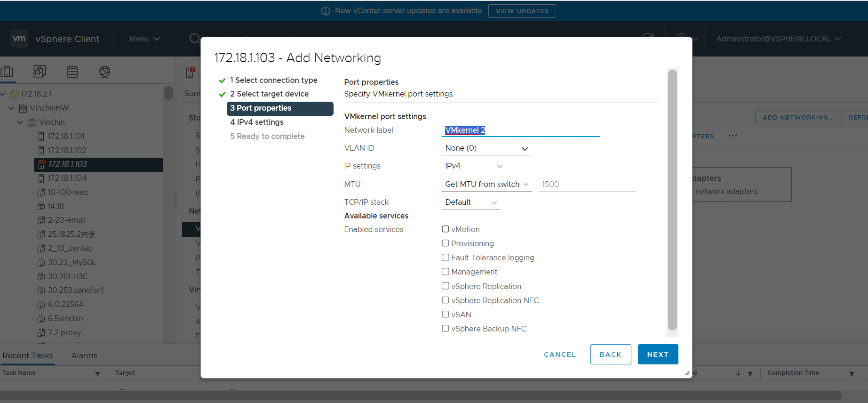This screenshot has width=868, height=403.
Task: Click the info icon in update banner
Action: 326,11
